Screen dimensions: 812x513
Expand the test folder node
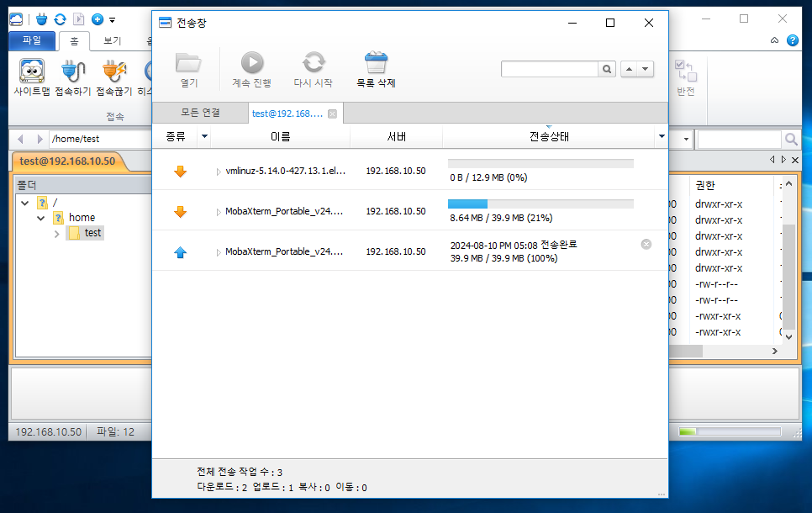(x=57, y=235)
